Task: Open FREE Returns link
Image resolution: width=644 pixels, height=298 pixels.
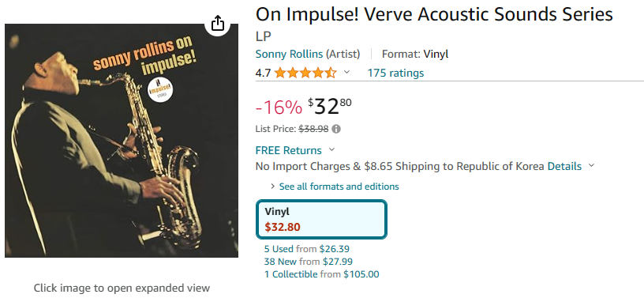Action: click(x=288, y=150)
